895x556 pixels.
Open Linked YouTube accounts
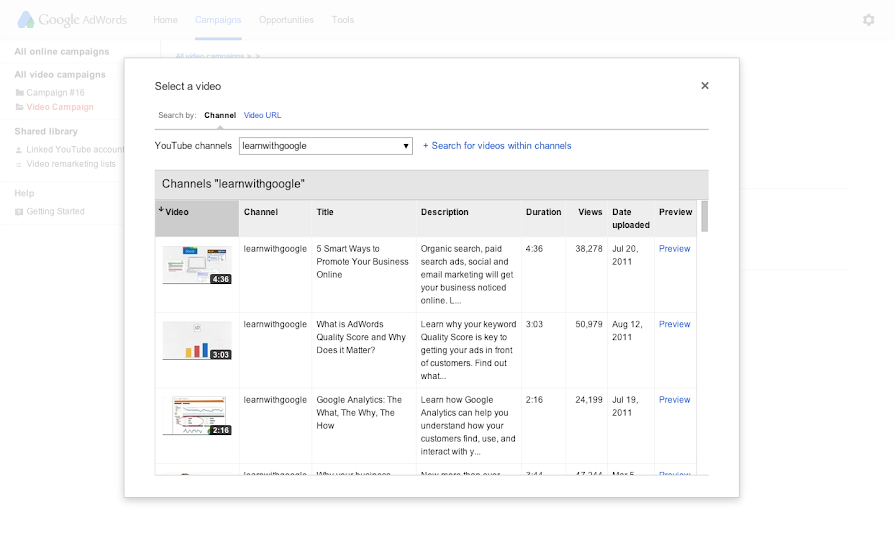click(75, 150)
